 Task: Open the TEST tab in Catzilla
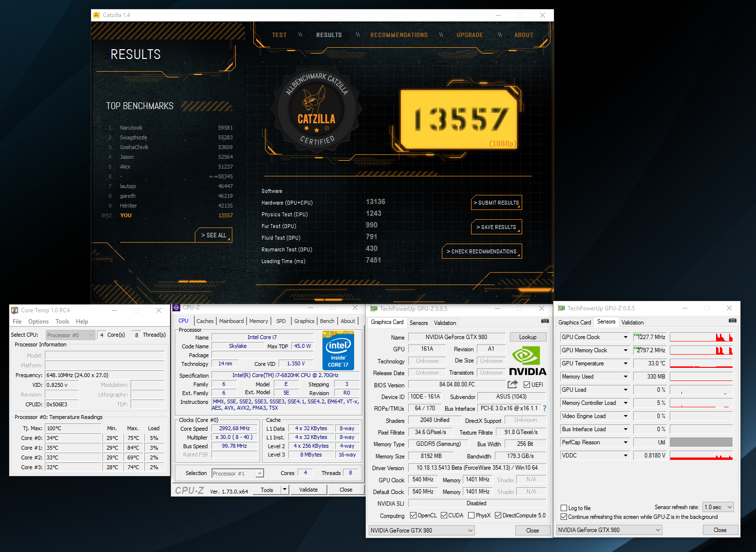279,35
